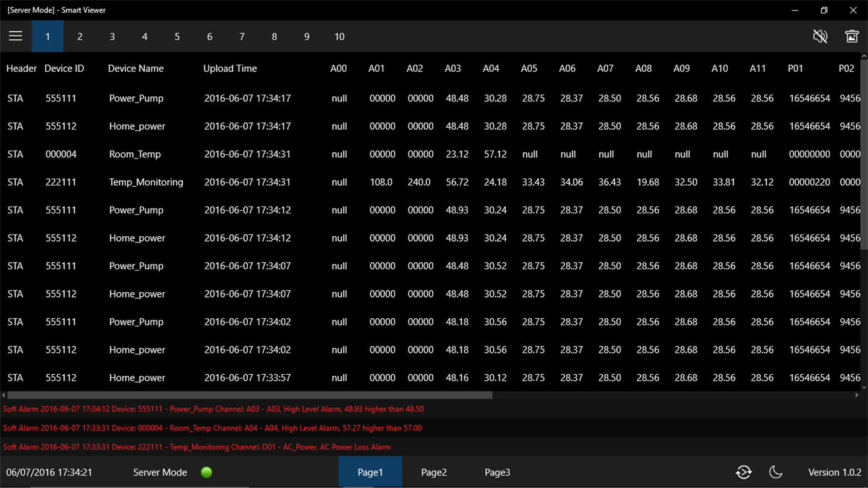Switch to night mode moon icon
868x488 pixels.
[776, 472]
